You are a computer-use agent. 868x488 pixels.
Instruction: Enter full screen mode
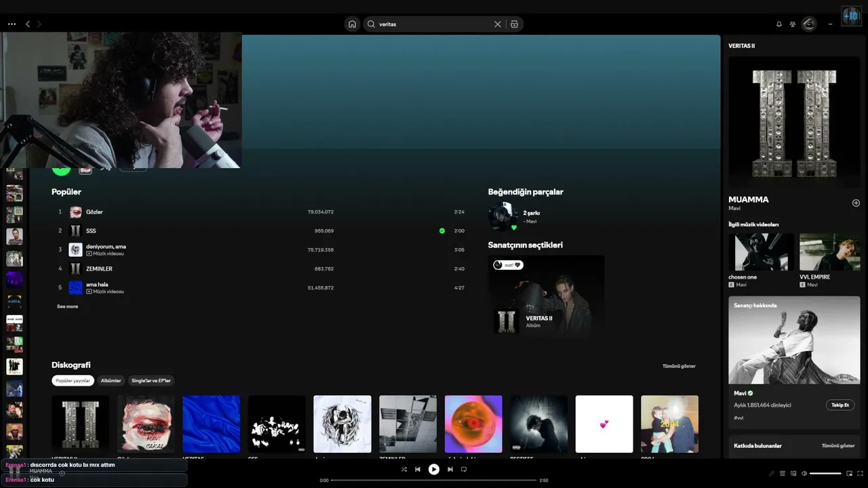click(x=860, y=473)
